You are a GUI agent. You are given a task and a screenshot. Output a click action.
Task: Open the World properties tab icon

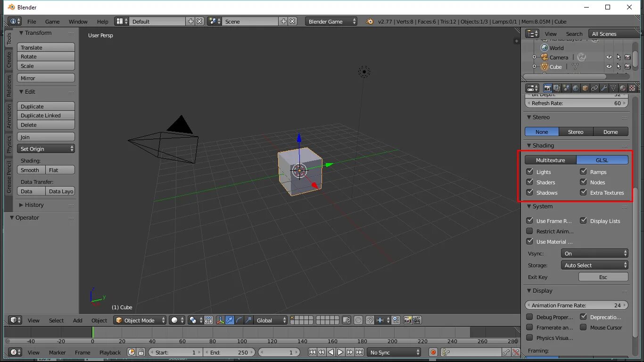click(x=576, y=88)
